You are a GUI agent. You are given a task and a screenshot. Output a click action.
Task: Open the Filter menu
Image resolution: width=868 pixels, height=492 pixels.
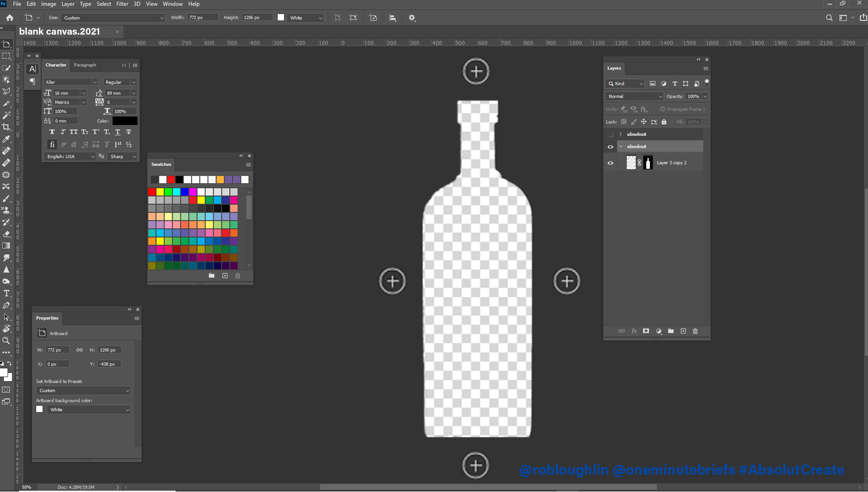click(122, 4)
